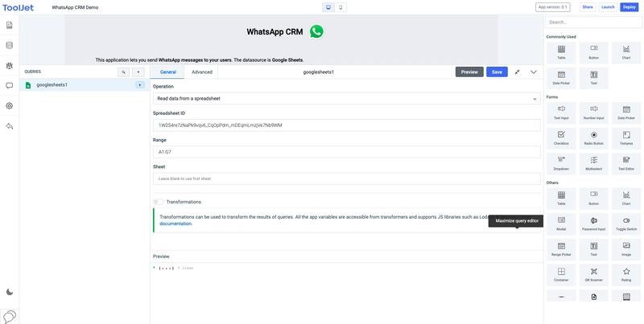
Task: Open the settings gear in sidebar
Action: 10,106
